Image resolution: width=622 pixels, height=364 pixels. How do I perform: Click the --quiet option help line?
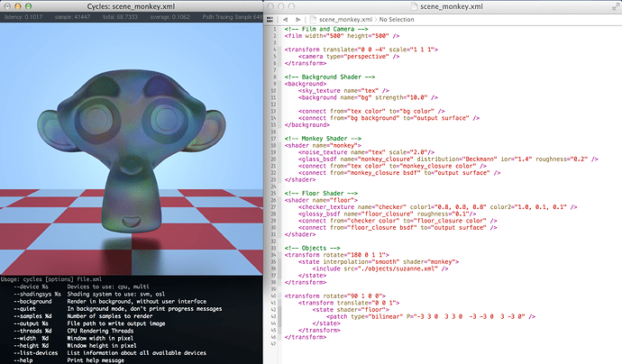pos(118,309)
